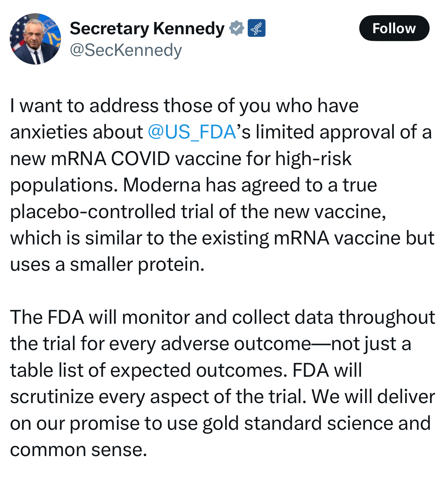Click the Secretary Kennedy display name
The image size is (448, 486).
point(147,28)
